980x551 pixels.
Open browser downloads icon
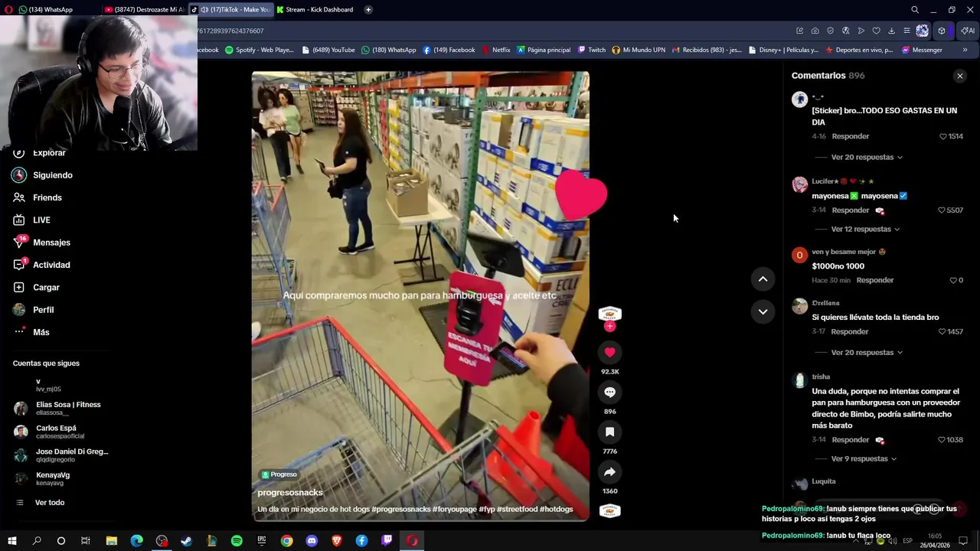point(891,31)
